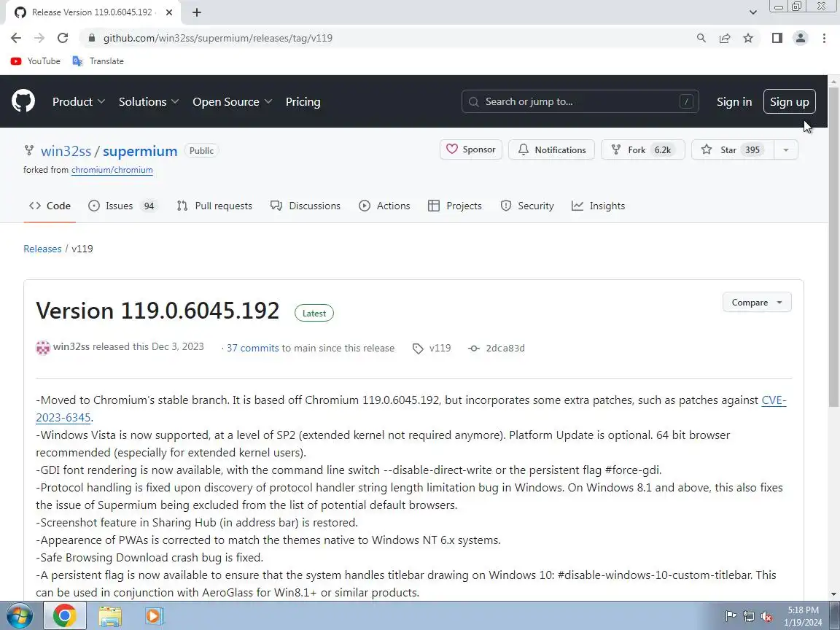The image size is (840, 630).
Task: Click the Show desktop strip beside the clock
Action: [835, 615]
